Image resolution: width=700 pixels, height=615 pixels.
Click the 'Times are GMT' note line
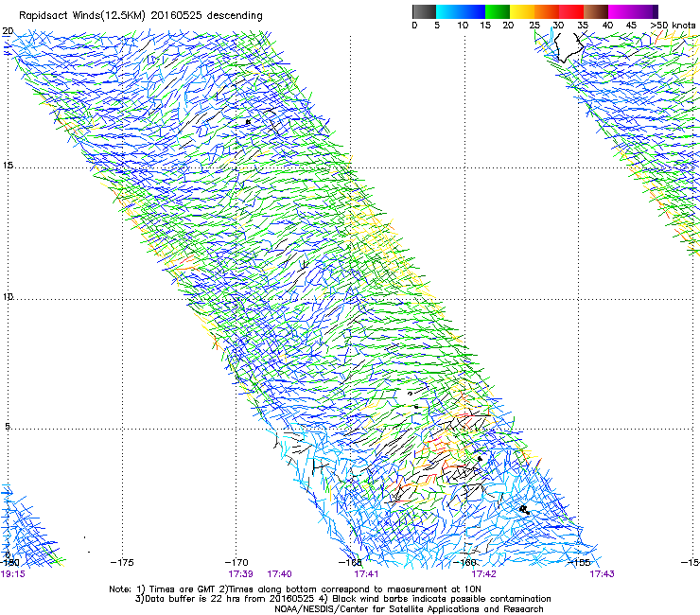[295, 589]
